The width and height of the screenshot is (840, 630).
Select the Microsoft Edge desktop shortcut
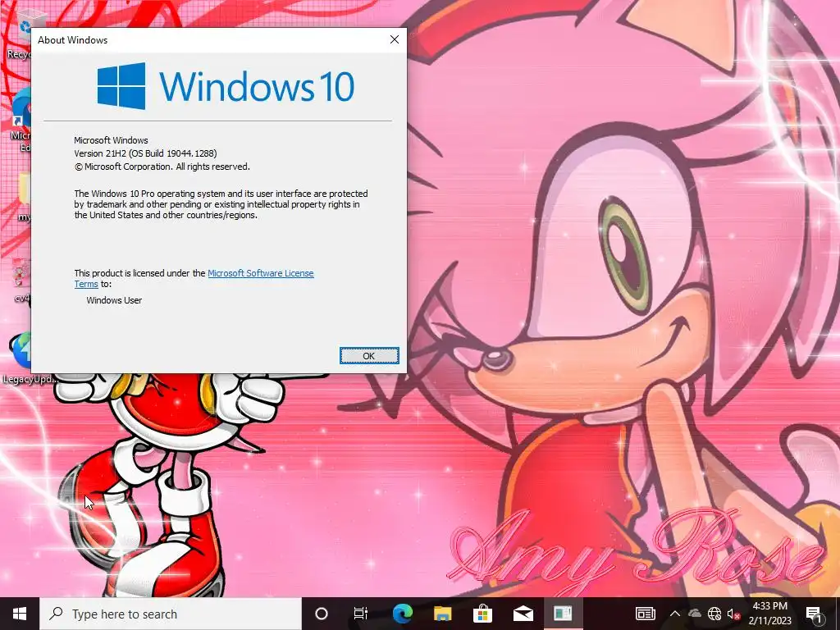[21, 121]
